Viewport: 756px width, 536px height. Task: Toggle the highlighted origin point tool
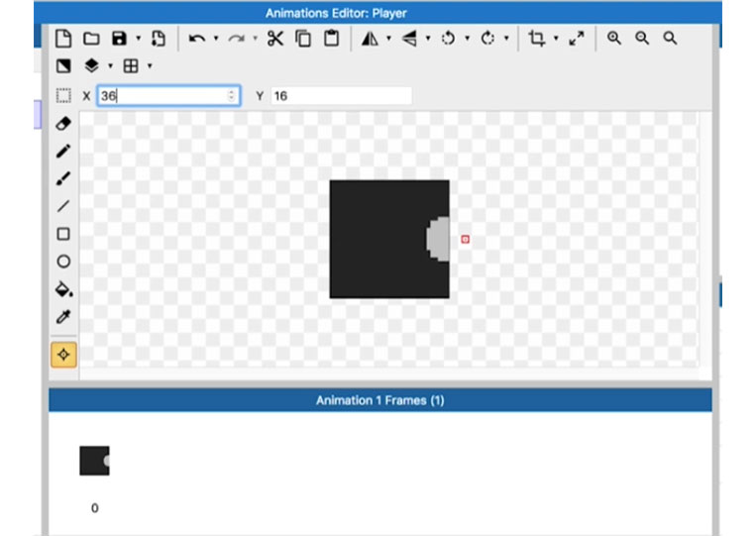click(x=63, y=355)
